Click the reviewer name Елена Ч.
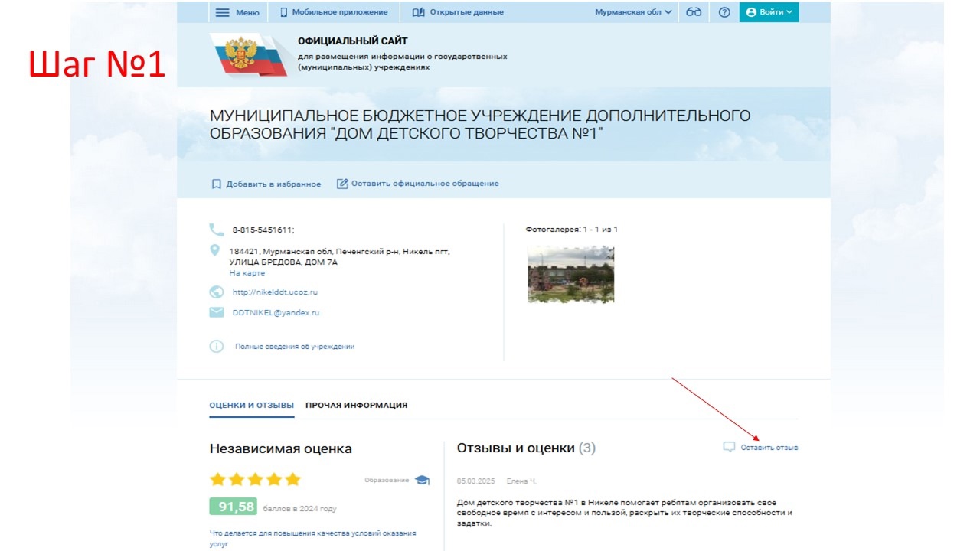 coord(522,481)
